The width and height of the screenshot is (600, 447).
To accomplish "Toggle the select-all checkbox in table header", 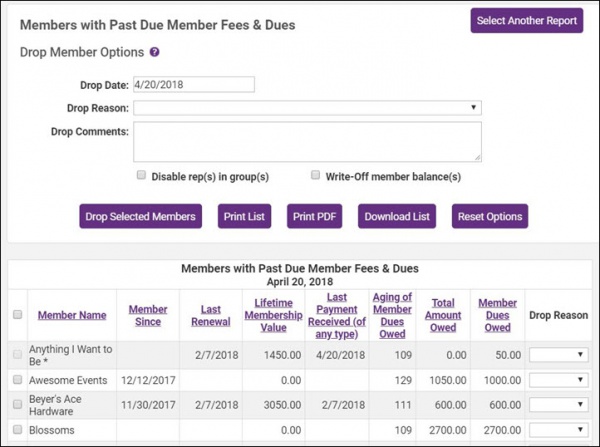I will (16, 315).
